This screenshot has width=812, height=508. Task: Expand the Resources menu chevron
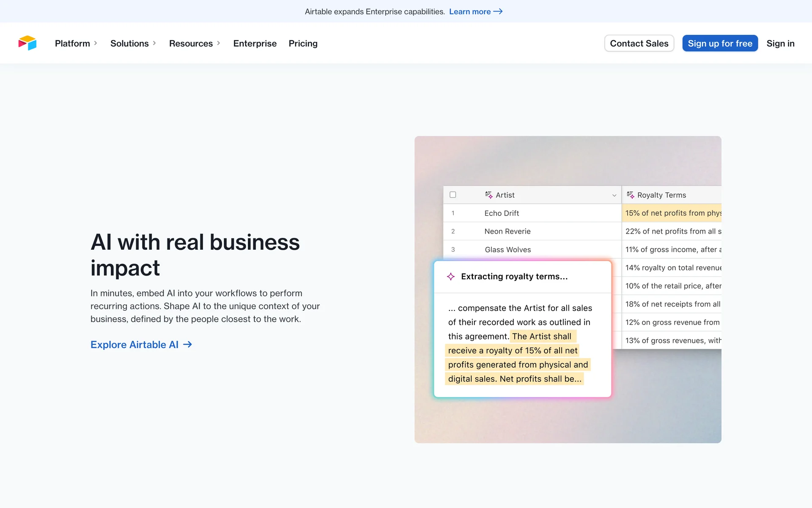(x=219, y=43)
